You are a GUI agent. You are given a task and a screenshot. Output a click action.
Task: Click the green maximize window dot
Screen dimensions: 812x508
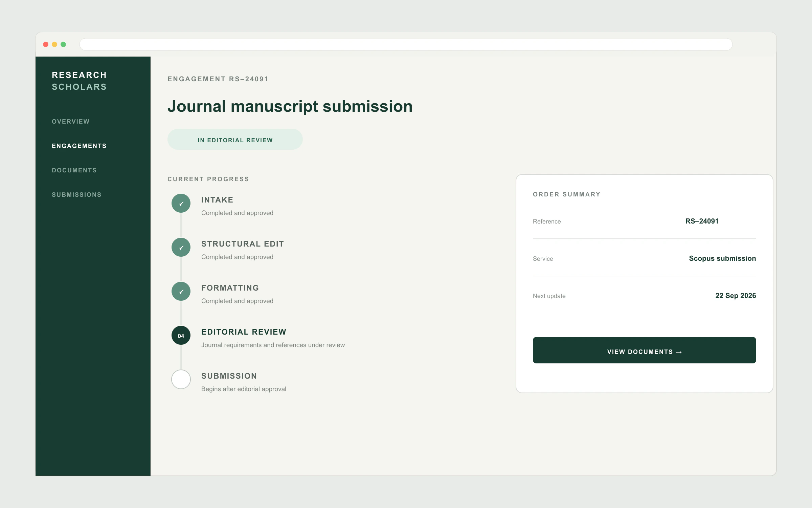click(x=63, y=44)
